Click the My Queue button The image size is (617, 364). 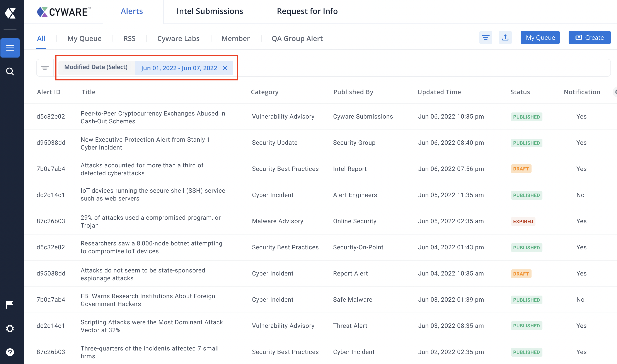540,37
